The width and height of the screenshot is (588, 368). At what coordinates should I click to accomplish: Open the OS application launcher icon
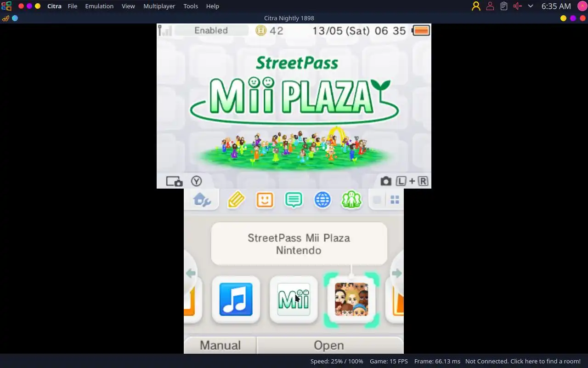click(x=6, y=6)
